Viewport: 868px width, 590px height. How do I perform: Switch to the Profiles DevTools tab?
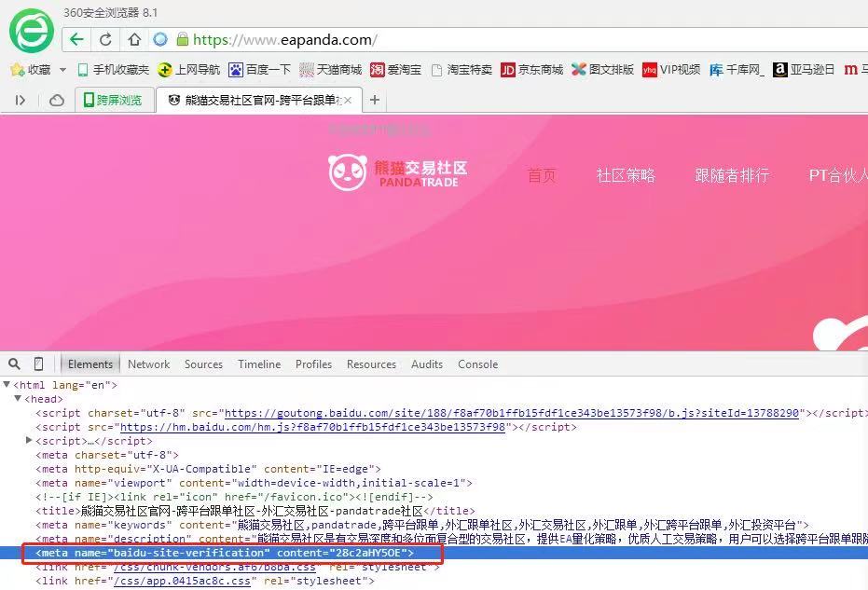point(314,364)
